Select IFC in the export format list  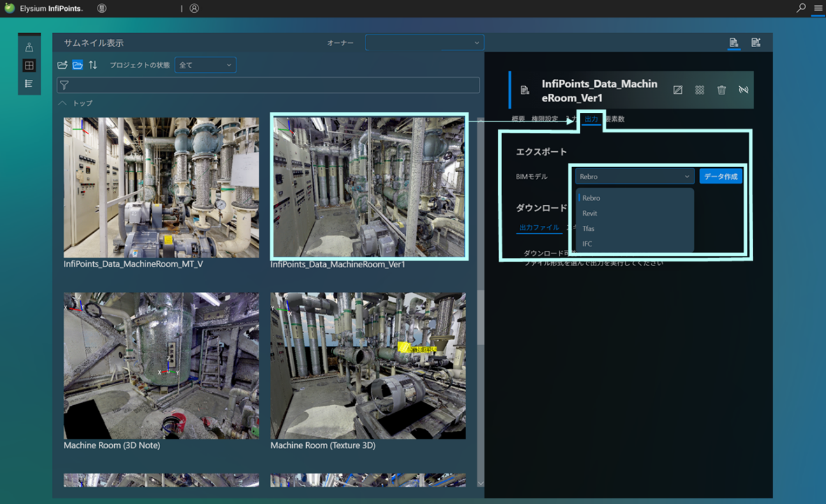[587, 244]
